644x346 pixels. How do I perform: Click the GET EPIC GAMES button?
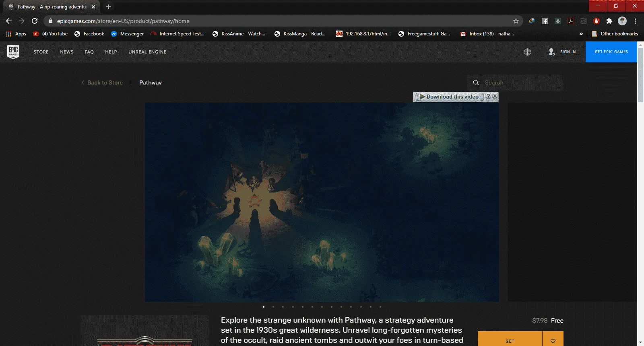611,52
